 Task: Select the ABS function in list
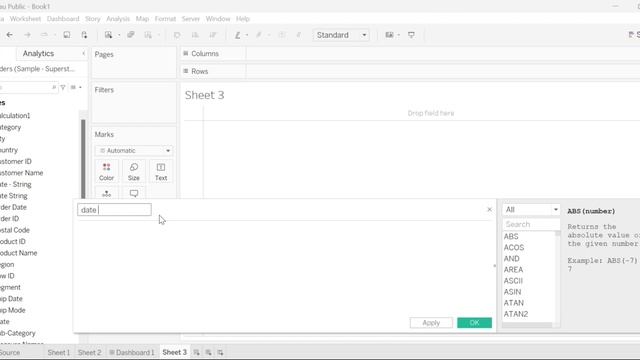click(x=511, y=237)
